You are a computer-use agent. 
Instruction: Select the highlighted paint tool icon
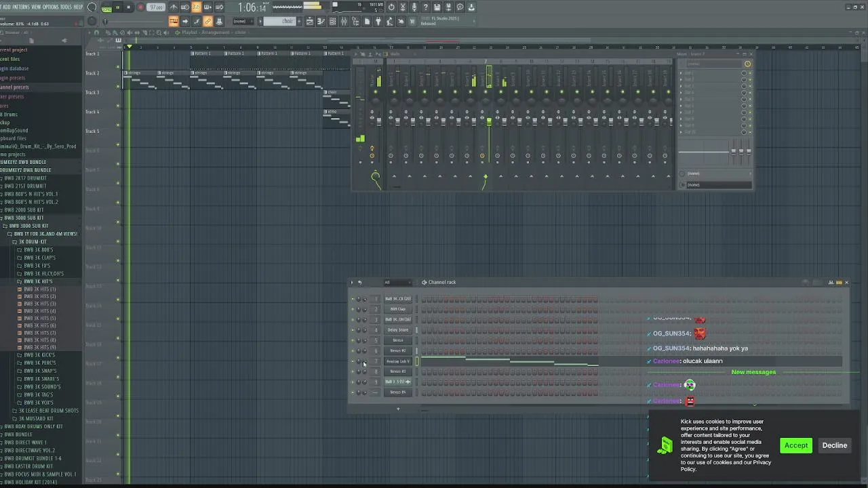(x=208, y=21)
